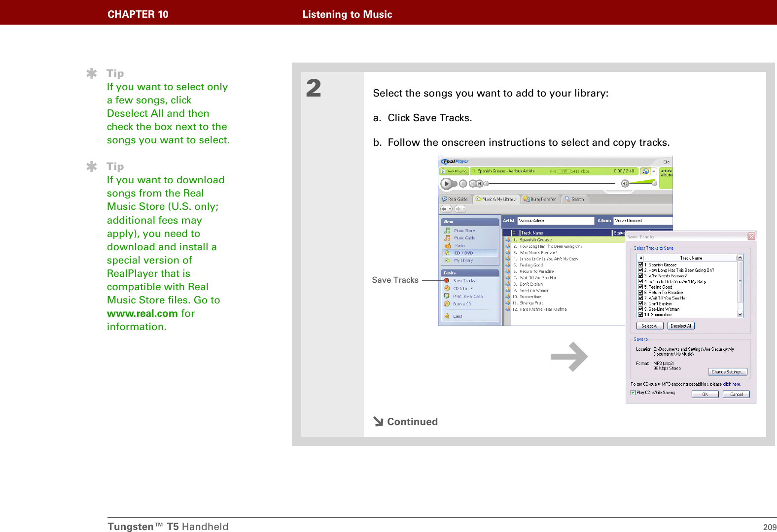
Task: Click the mute speaker icon
Action: click(x=625, y=184)
